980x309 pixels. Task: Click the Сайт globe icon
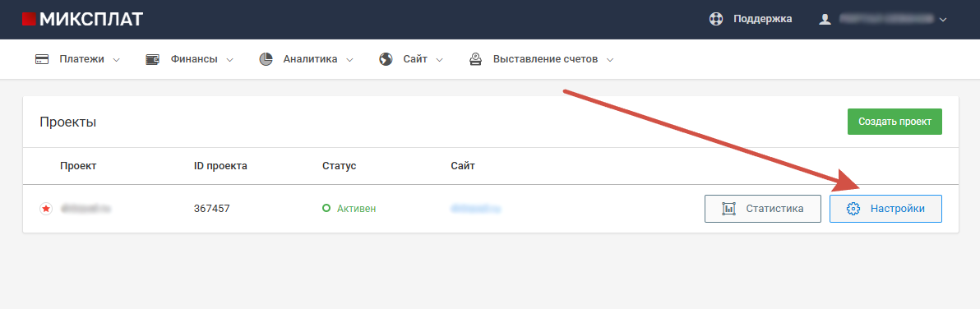tap(386, 60)
